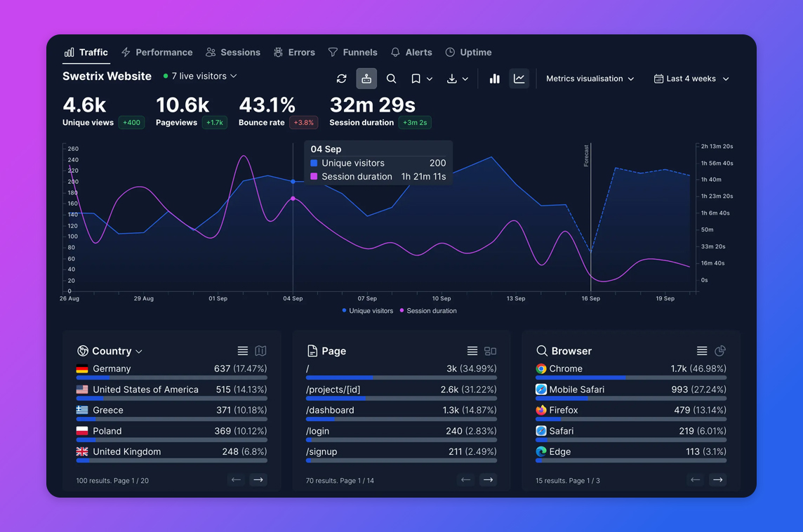Click the Country globe icon
Image resolution: width=803 pixels, height=532 pixels.
(x=82, y=351)
